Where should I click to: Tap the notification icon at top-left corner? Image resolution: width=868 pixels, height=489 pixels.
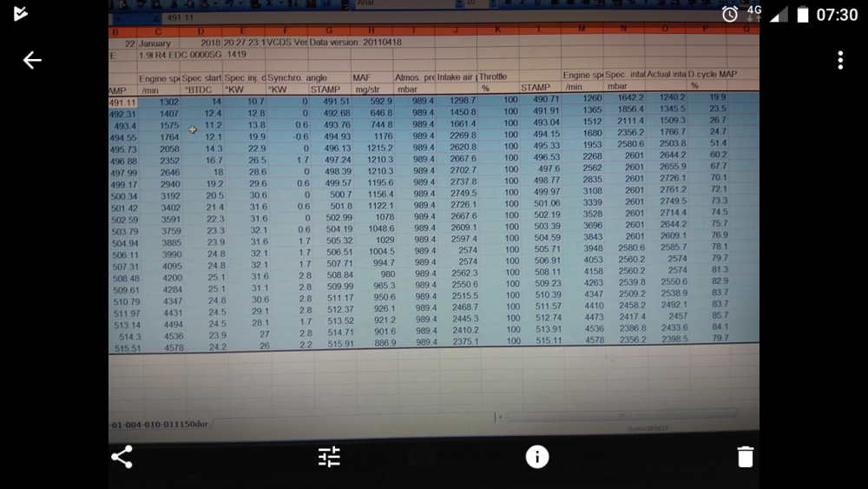tap(21, 13)
